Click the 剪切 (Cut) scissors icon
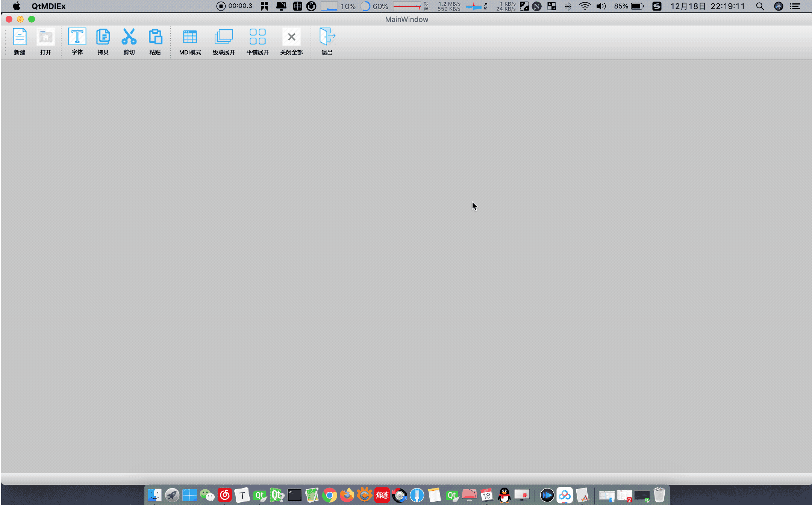The height and width of the screenshot is (505, 812). pyautogui.click(x=129, y=37)
